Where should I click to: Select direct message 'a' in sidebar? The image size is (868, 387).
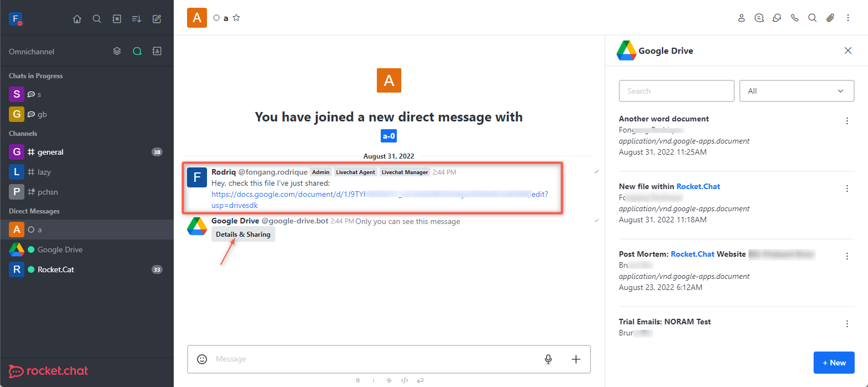[x=87, y=230]
